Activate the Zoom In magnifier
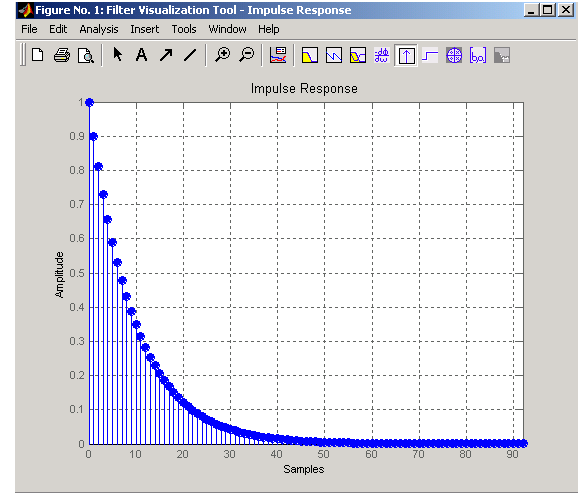 [x=223, y=55]
